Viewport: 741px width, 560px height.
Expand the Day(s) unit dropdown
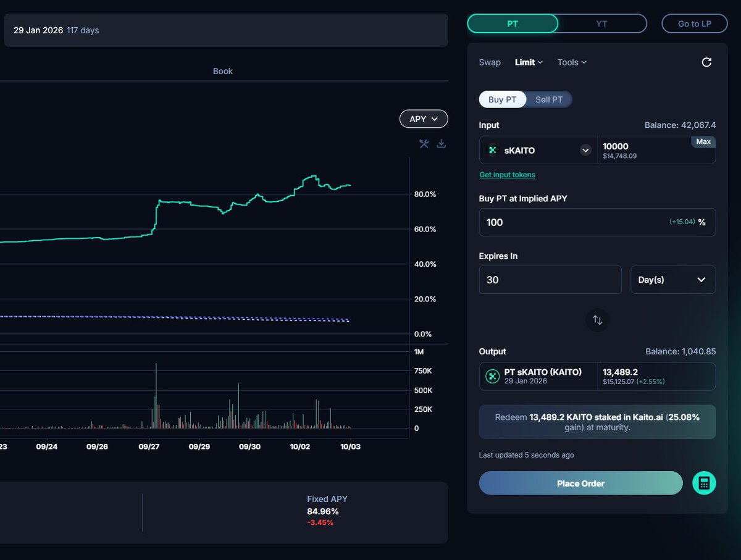click(x=672, y=280)
